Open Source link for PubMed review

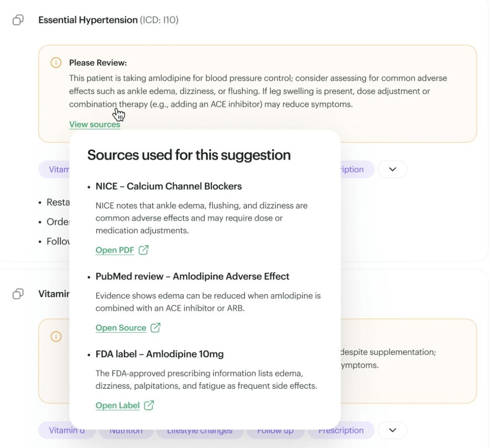121,328
